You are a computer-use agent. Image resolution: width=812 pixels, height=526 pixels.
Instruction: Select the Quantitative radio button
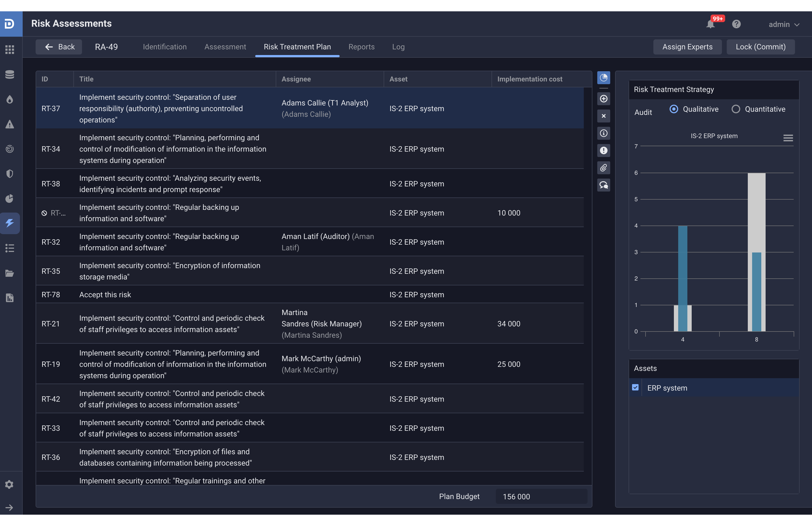736,109
